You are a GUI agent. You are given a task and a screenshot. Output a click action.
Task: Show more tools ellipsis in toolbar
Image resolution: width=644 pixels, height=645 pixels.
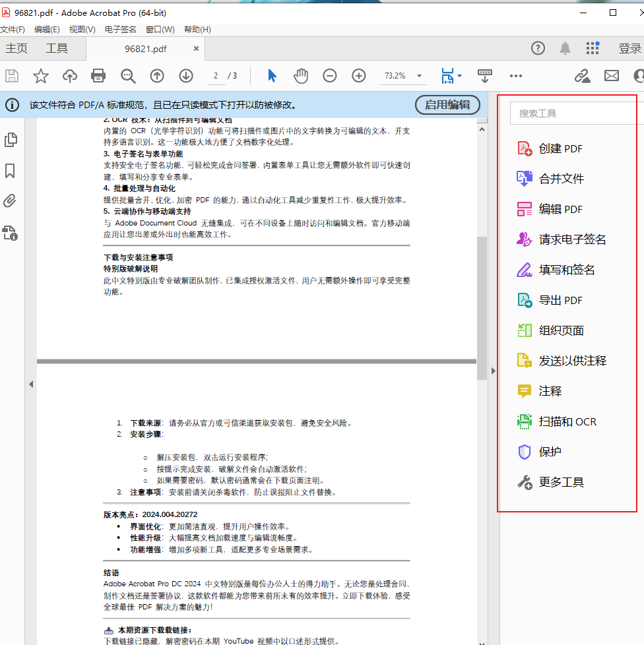point(515,76)
